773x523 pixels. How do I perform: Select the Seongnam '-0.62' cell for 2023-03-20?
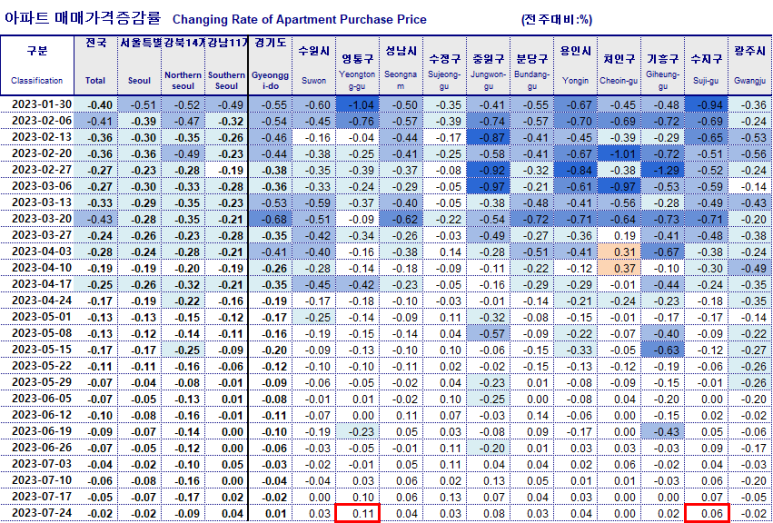pyautogui.click(x=401, y=218)
